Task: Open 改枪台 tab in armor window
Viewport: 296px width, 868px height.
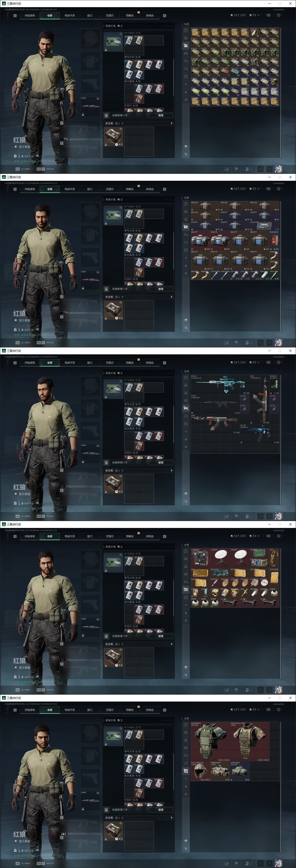Action: (x=150, y=710)
